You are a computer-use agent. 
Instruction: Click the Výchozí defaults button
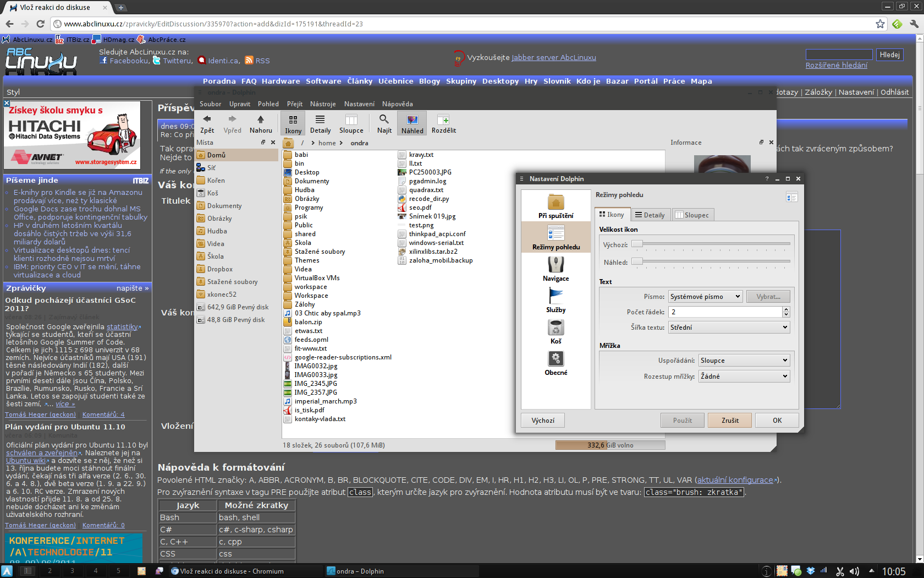pyautogui.click(x=543, y=421)
